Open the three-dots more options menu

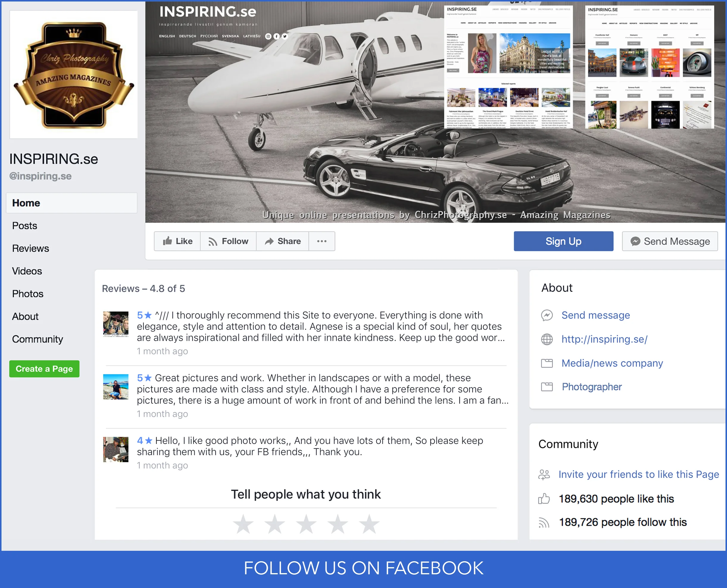pyautogui.click(x=321, y=241)
